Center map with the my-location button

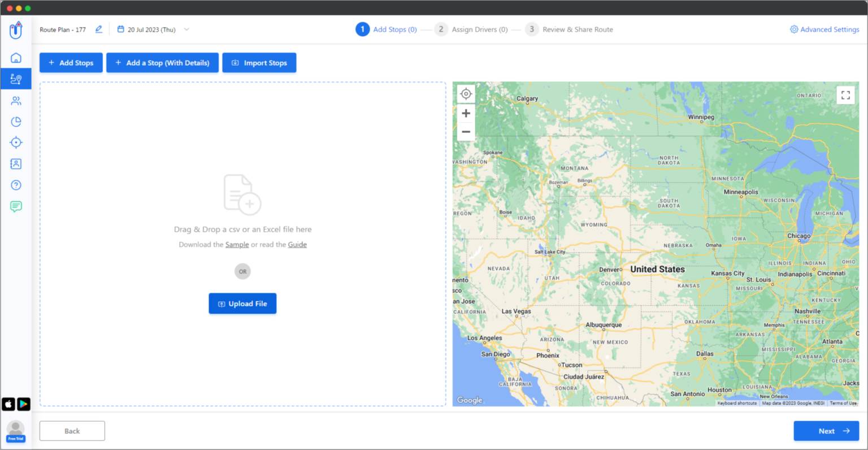(466, 93)
